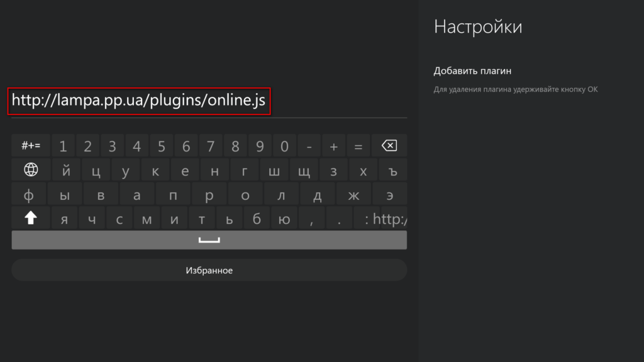Tap the letter й key
This screenshot has width=644, height=362.
[65, 170]
